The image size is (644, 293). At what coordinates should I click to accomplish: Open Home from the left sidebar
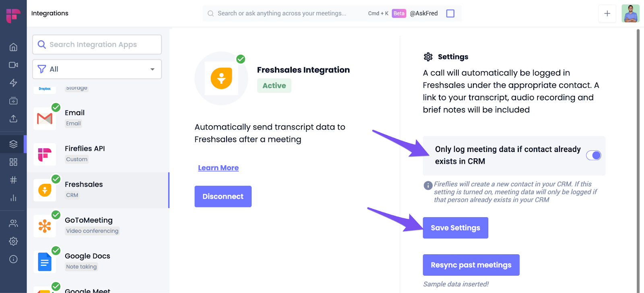point(13,47)
